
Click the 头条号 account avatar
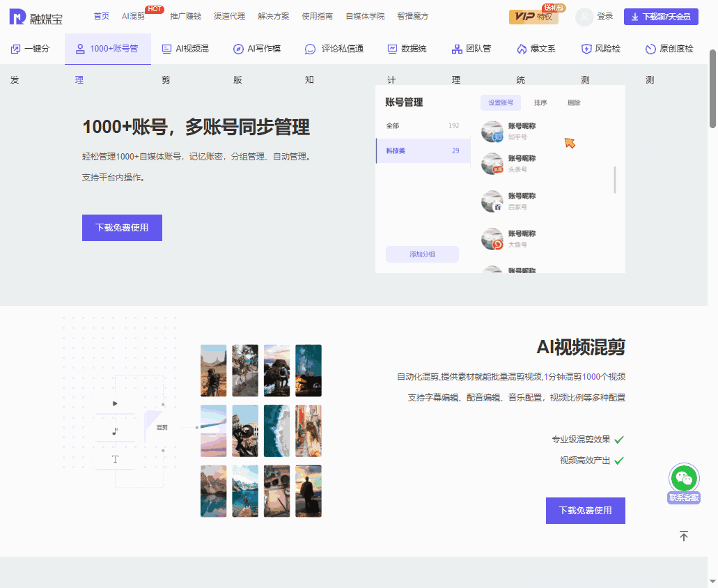492,164
